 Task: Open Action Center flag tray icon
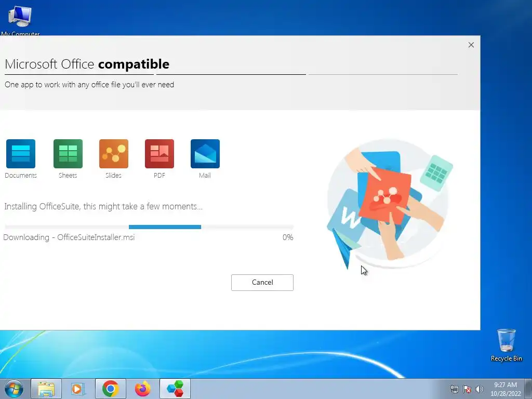467,389
